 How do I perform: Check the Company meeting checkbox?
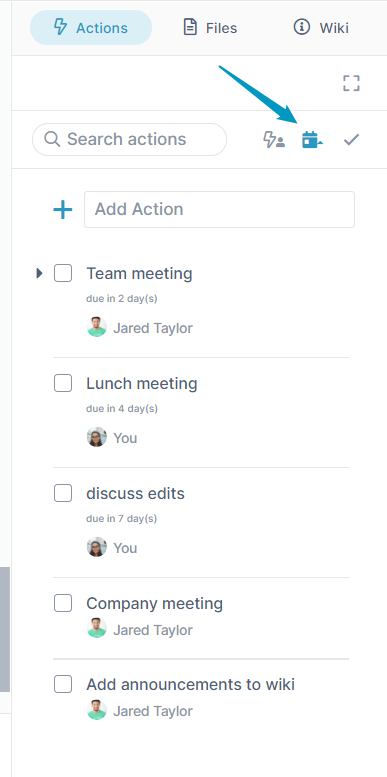click(x=63, y=603)
